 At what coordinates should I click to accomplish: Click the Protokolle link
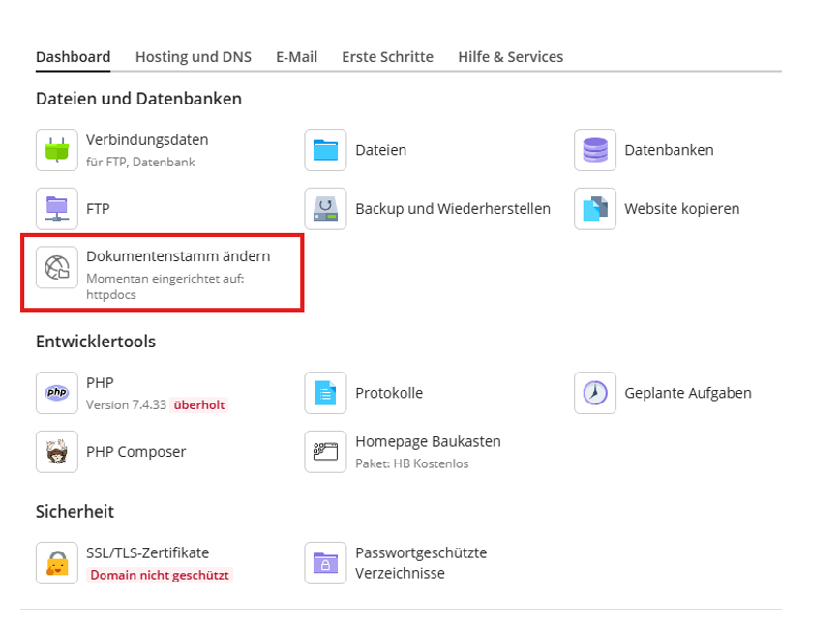[389, 393]
